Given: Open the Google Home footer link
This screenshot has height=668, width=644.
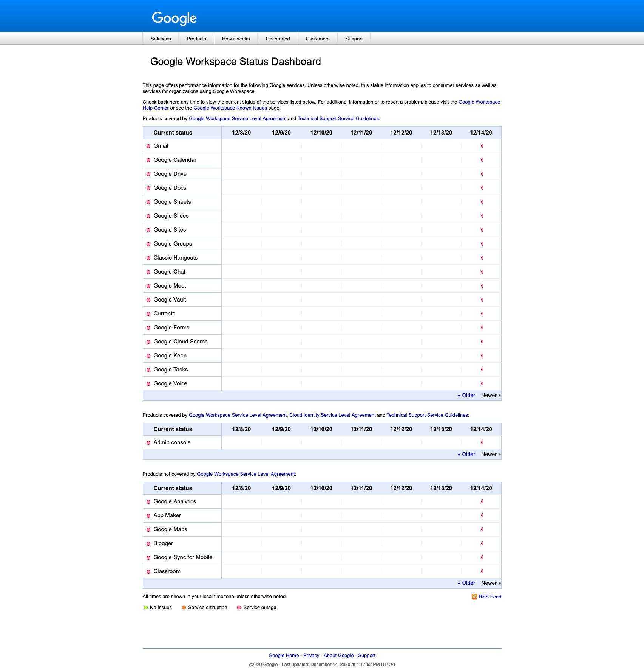Looking at the screenshot, I should (284, 656).
